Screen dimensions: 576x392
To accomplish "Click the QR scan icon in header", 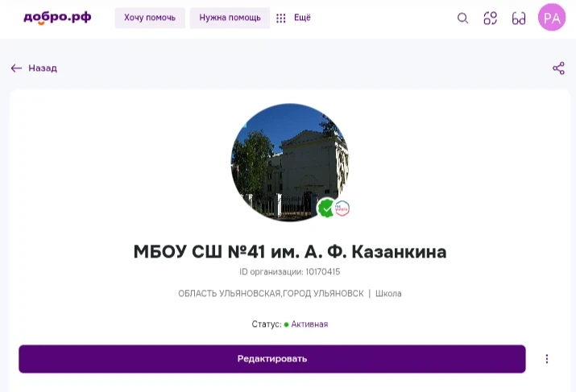I will coord(491,18).
